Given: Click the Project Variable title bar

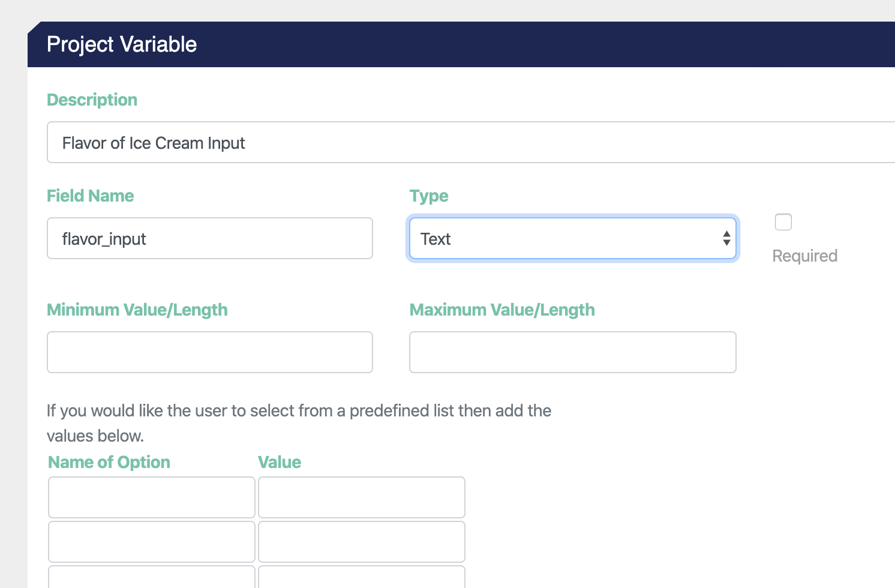Looking at the screenshot, I should pos(122,44).
